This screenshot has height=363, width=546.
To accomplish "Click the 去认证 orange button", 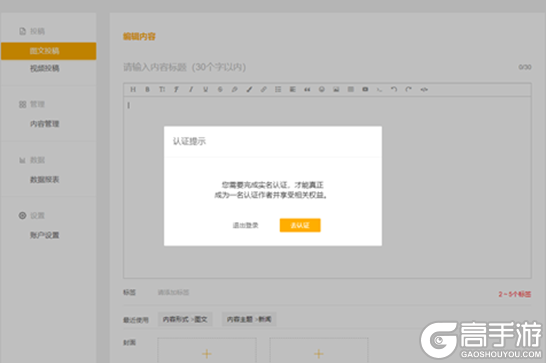I will 300,225.
